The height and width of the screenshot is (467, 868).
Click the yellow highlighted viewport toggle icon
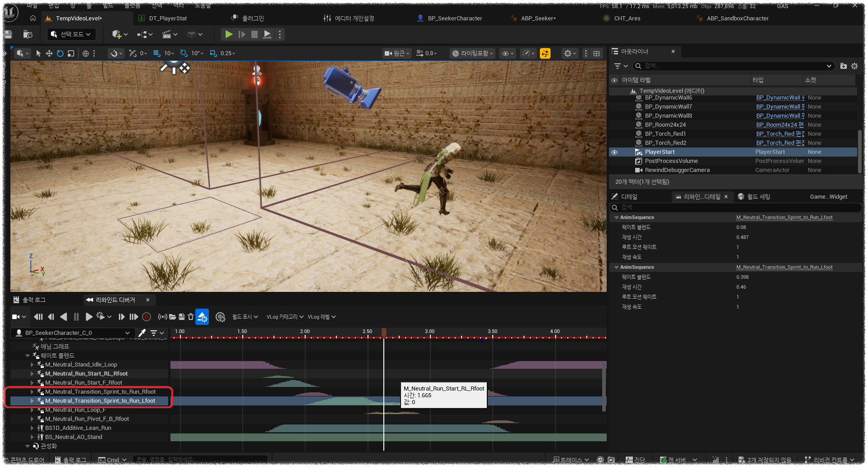tap(545, 53)
